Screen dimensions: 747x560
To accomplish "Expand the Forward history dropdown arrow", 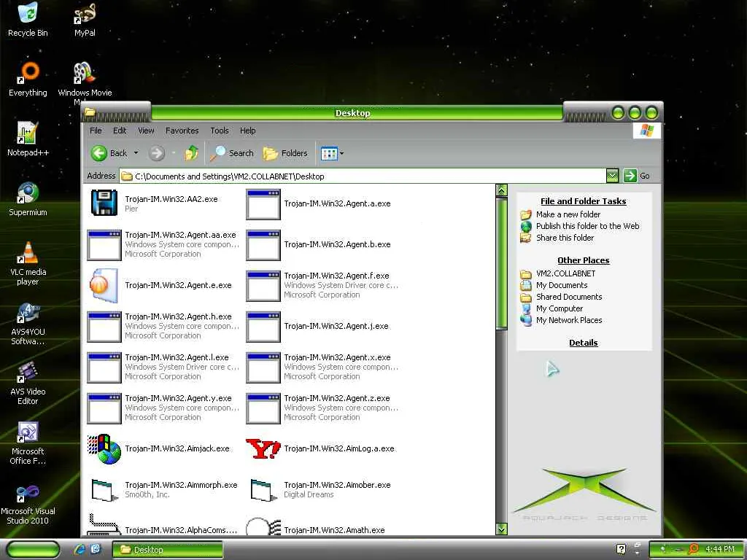I will (x=174, y=153).
